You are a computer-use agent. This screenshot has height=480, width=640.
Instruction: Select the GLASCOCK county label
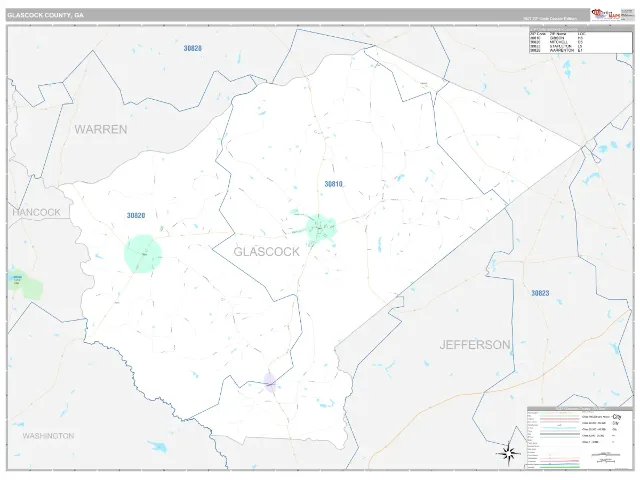pyautogui.click(x=267, y=252)
